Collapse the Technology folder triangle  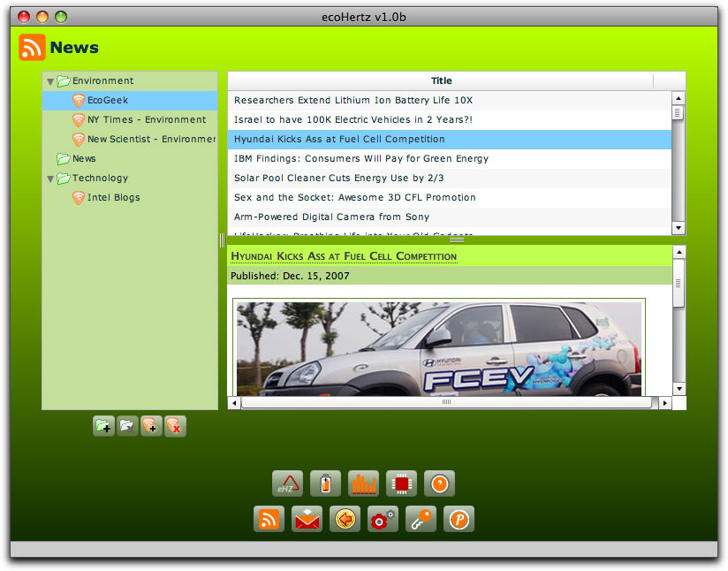[50, 179]
